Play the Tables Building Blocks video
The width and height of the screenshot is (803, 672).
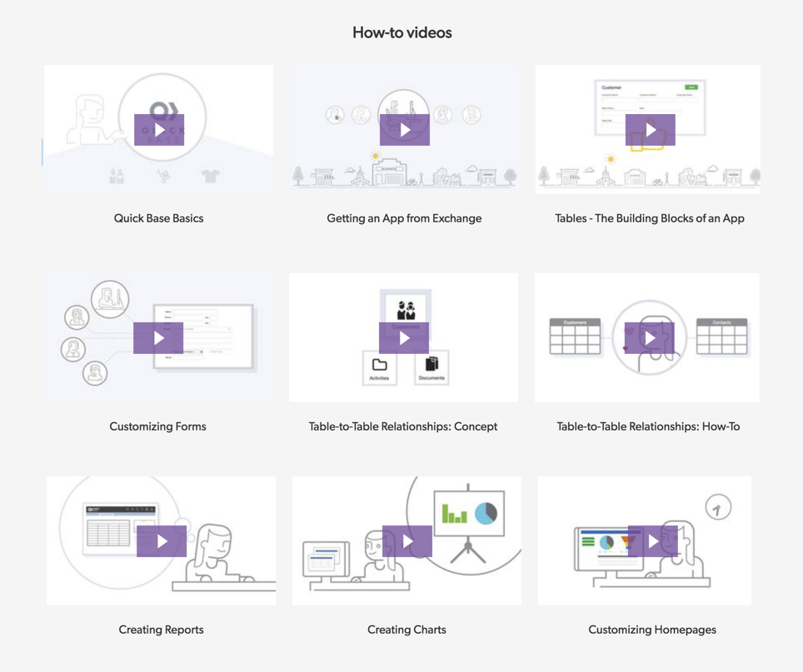coord(651,129)
